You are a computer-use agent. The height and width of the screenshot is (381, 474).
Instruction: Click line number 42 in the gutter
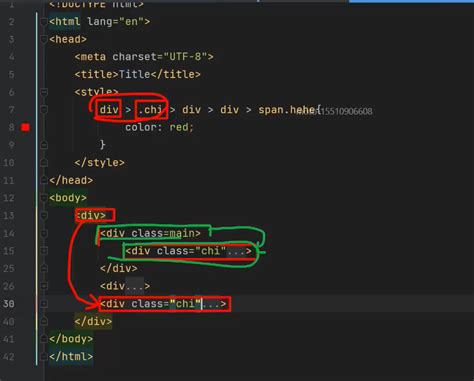tap(9, 356)
